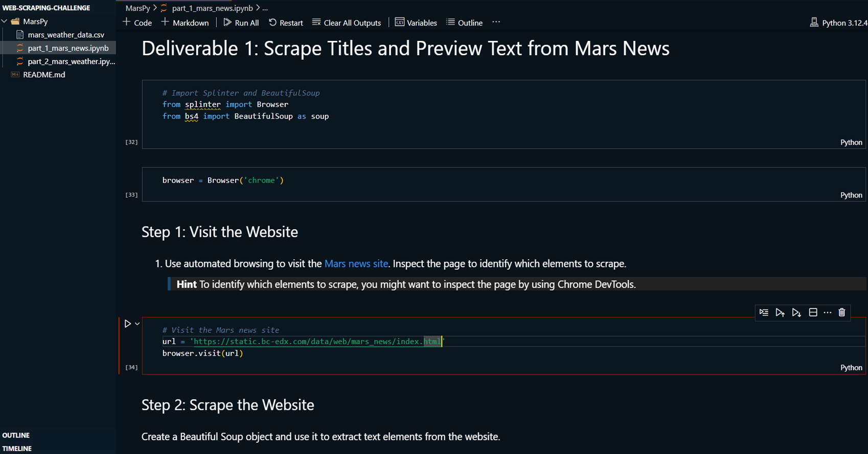Image resolution: width=868 pixels, height=454 pixels.
Task: Execute Cell and Below icon
Action: pos(796,312)
